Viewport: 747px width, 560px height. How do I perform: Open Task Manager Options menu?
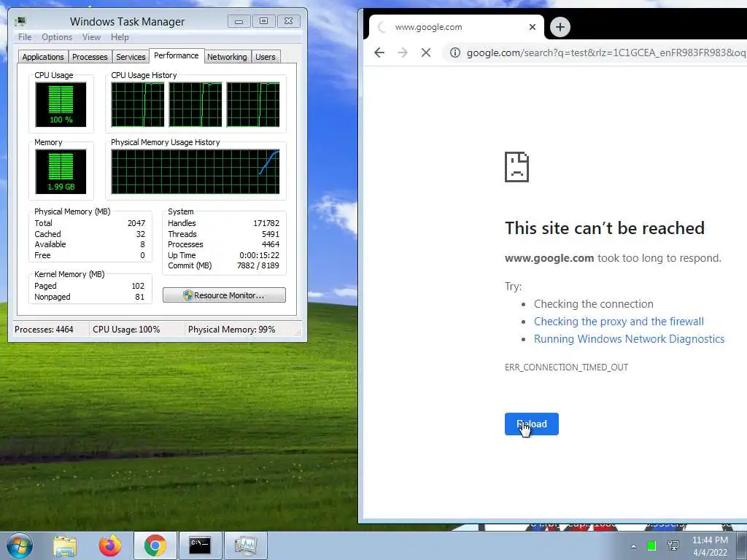click(x=57, y=36)
